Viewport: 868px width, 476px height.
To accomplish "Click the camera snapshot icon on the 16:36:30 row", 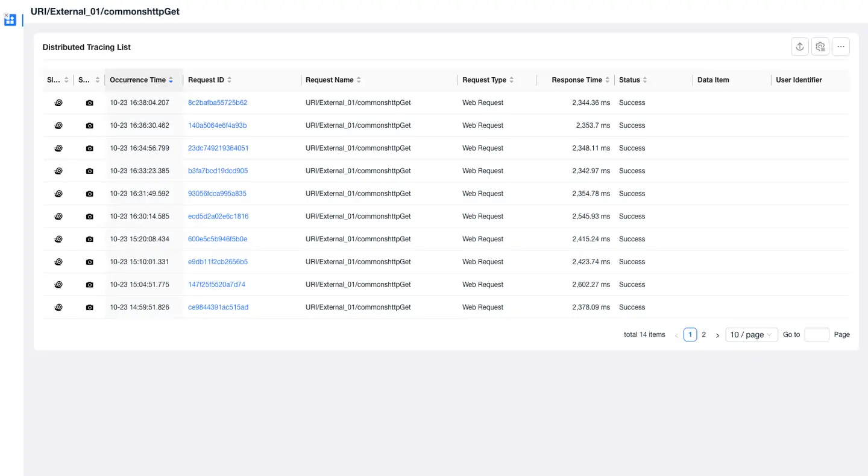I will (89, 125).
